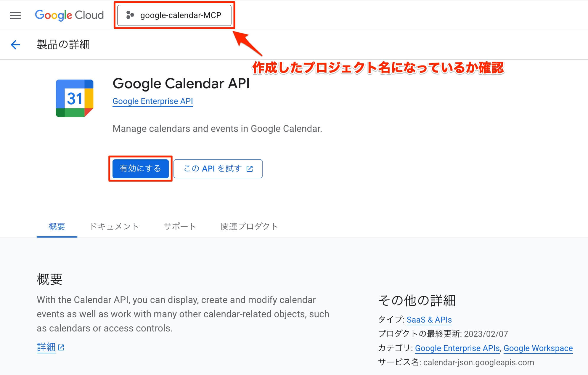The height and width of the screenshot is (375, 588).
Task: Click the Google Enterprise APIs category link
Action: [457, 348]
